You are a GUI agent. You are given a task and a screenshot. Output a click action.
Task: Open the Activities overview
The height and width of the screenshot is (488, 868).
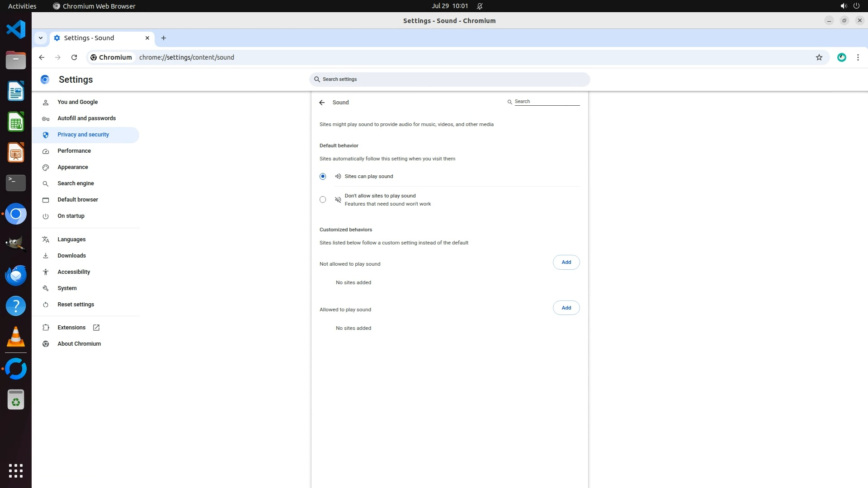coord(22,6)
